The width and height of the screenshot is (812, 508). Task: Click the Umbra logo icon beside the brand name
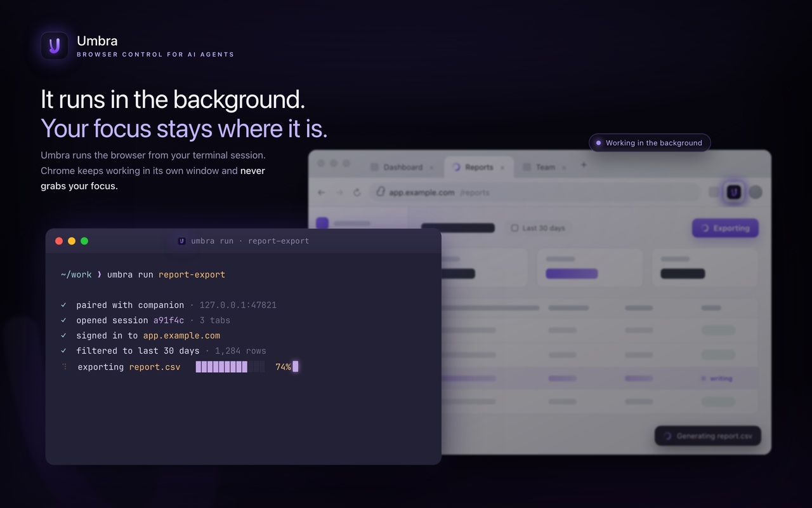(x=55, y=46)
